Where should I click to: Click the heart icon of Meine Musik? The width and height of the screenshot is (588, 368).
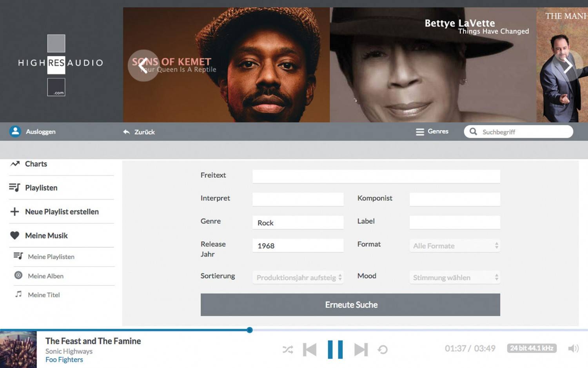pos(15,235)
